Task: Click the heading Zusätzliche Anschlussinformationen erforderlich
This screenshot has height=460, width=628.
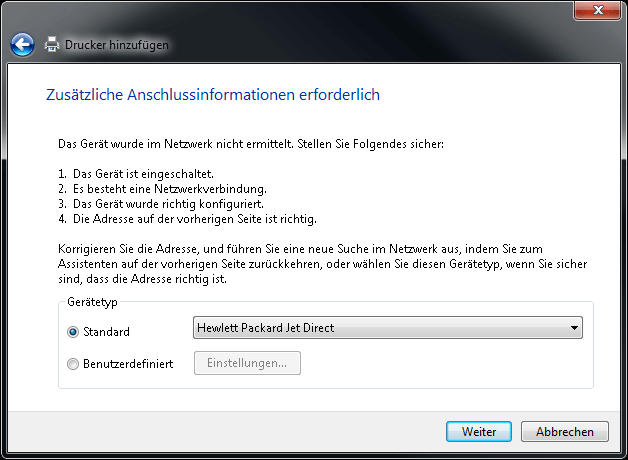Action: click(x=213, y=95)
